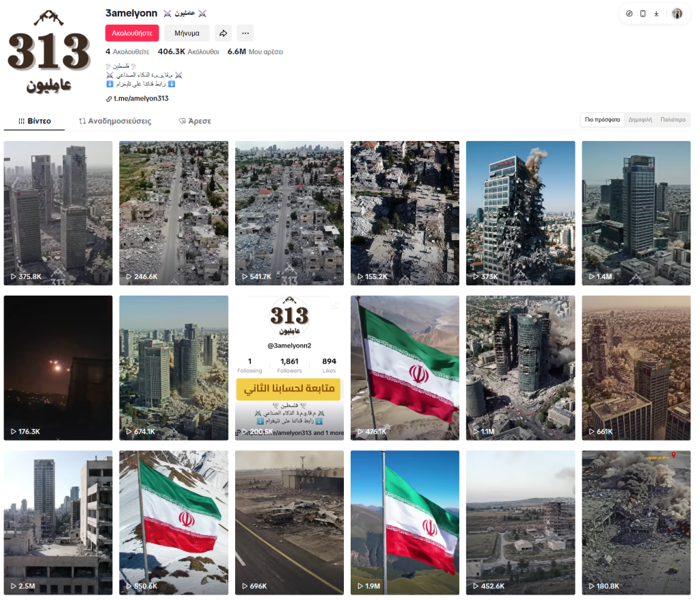Click the share arrow icon
700x600 pixels.
(x=224, y=33)
